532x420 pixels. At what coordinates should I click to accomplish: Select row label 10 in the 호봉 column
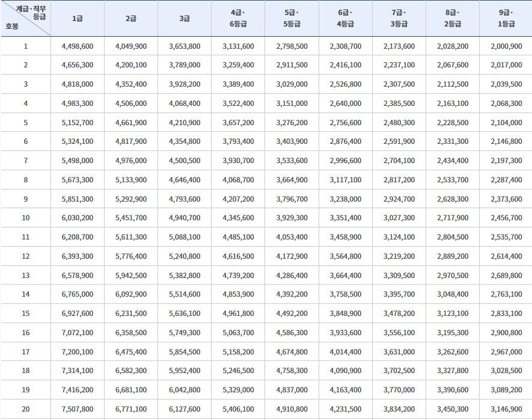(25, 218)
